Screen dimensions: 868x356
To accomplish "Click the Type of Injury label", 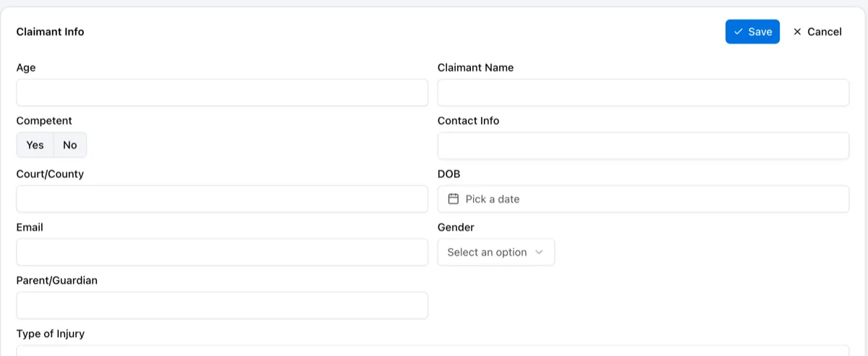I will tap(51, 334).
